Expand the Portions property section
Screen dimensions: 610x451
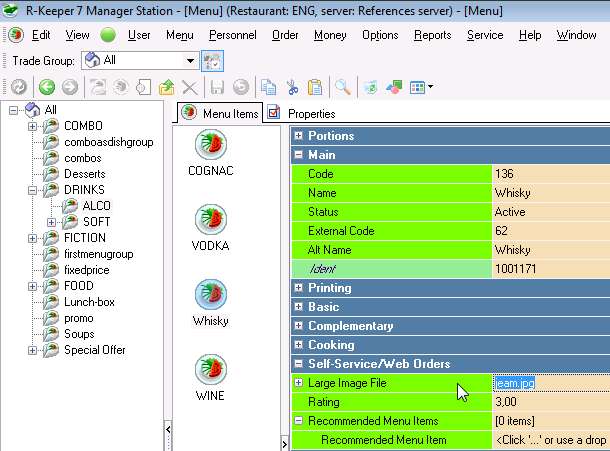click(x=298, y=135)
